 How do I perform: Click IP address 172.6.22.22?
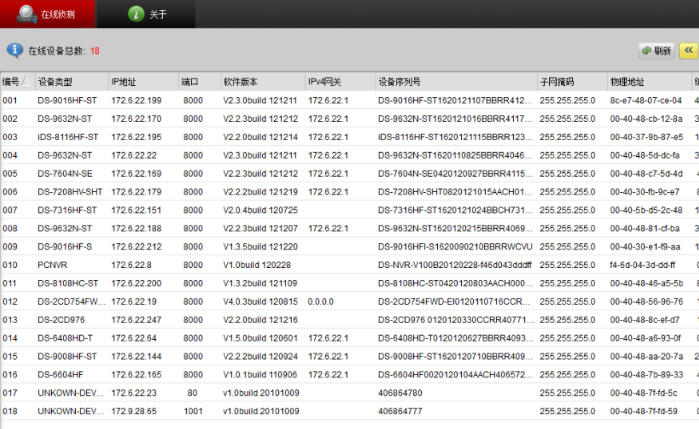pyautogui.click(x=134, y=155)
